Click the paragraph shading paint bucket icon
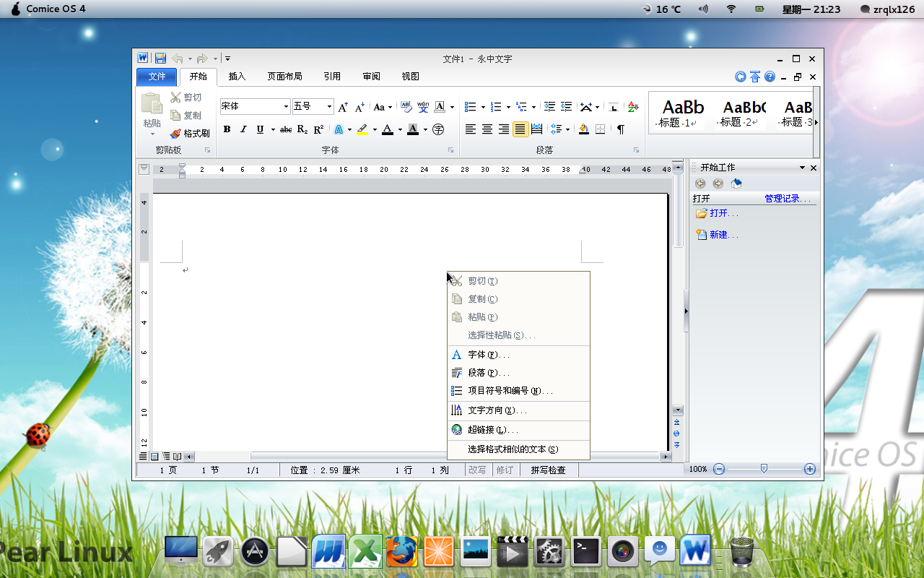The image size is (924, 578). (583, 129)
